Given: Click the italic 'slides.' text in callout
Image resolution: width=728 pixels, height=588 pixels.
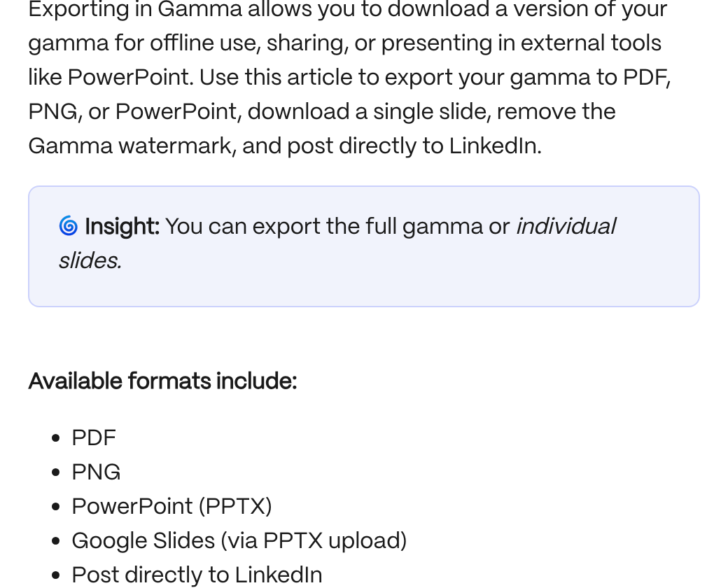Looking at the screenshot, I should coord(90,260).
